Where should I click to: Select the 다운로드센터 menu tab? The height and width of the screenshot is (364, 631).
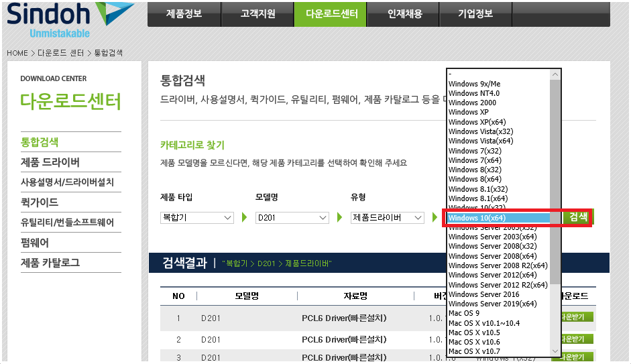[x=331, y=14]
